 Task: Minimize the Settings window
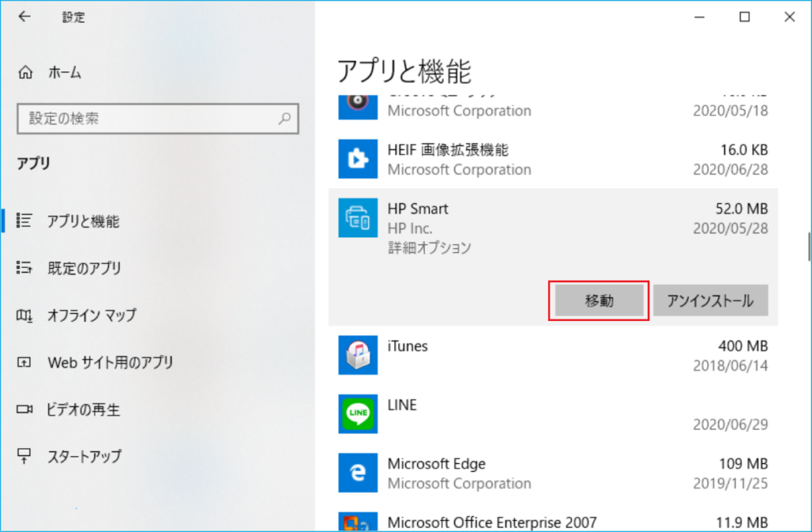pos(699,17)
